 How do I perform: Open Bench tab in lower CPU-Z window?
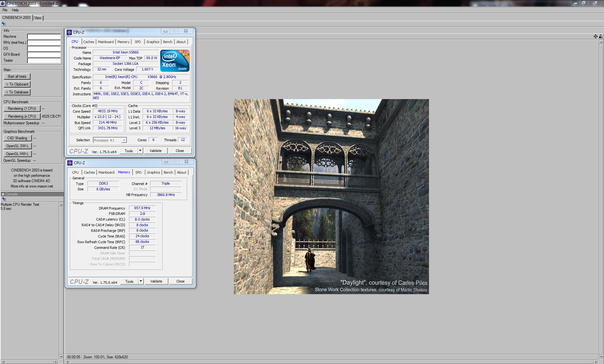pyautogui.click(x=168, y=172)
